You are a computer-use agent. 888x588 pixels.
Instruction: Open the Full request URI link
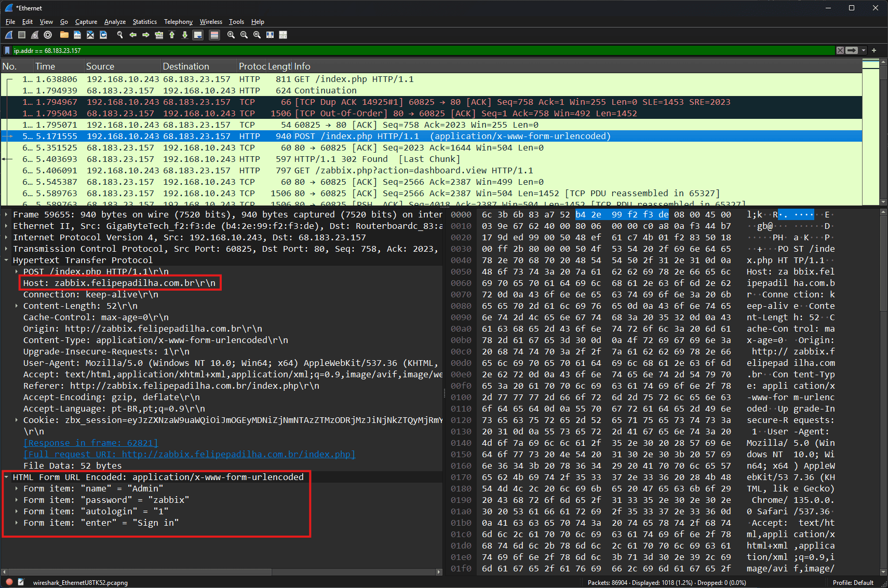click(x=190, y=454)
